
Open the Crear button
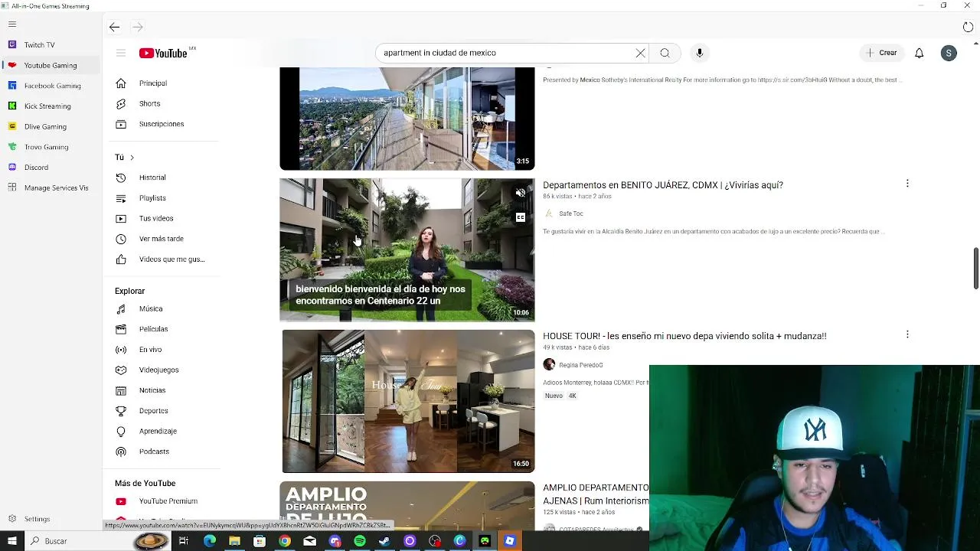[881, 53]
